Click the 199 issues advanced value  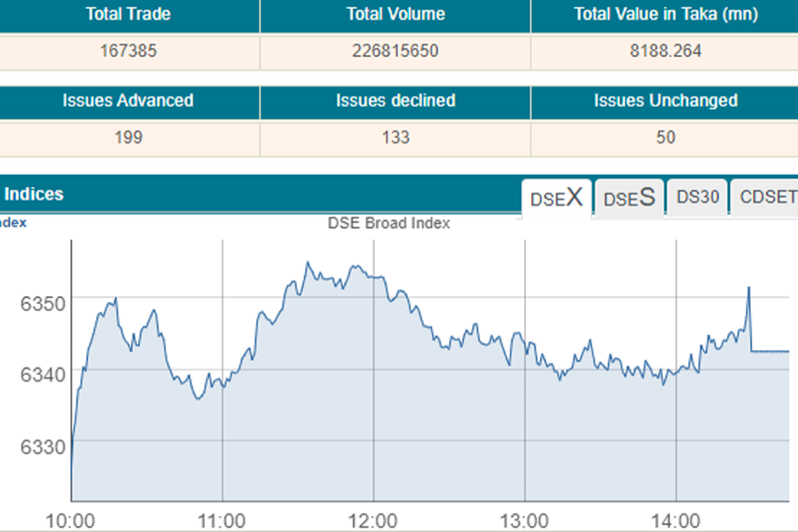pyautogui.click(x=129, y=137)
